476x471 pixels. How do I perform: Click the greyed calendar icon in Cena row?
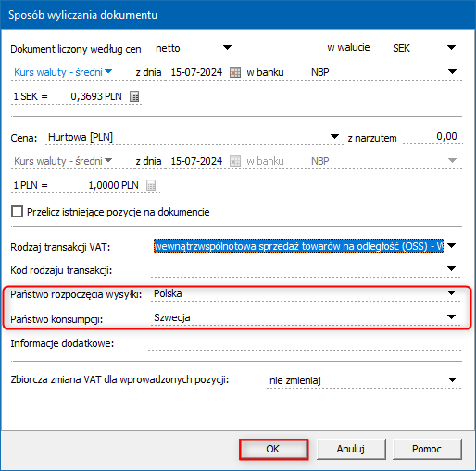tap(235, 161)
